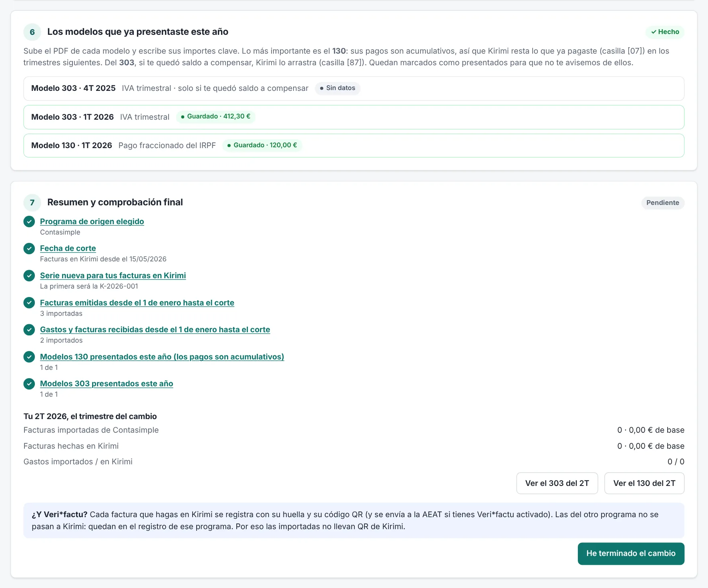Click the text 'La primera será la K-2026-001'

pos(89,286)
